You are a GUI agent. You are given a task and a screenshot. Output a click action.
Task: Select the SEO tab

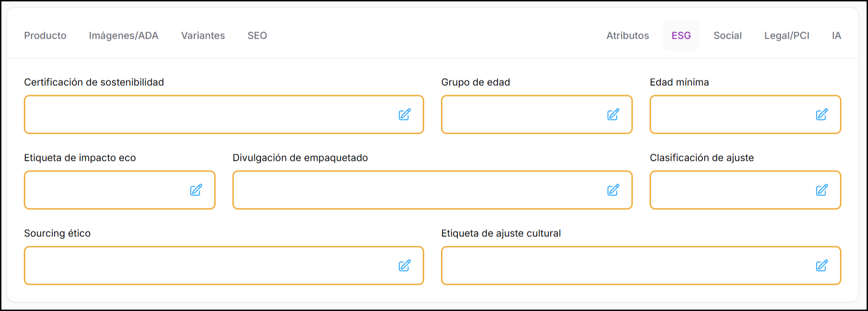point(257,35)
